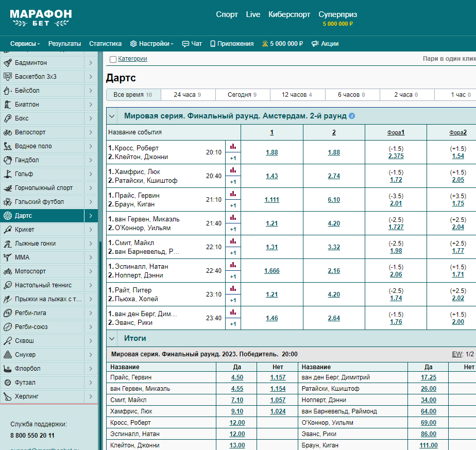Select the Motorsport icon

(x=8, y=271)
